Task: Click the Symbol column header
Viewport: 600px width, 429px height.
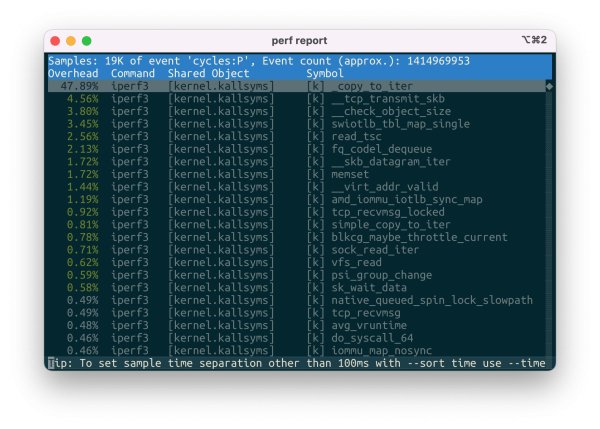Action: coord(325,74)
